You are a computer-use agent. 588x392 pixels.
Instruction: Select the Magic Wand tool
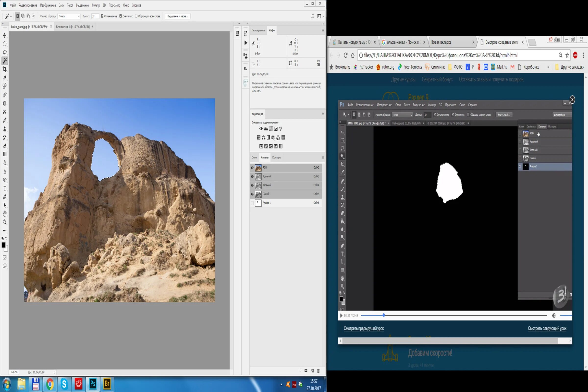[5, 61]
